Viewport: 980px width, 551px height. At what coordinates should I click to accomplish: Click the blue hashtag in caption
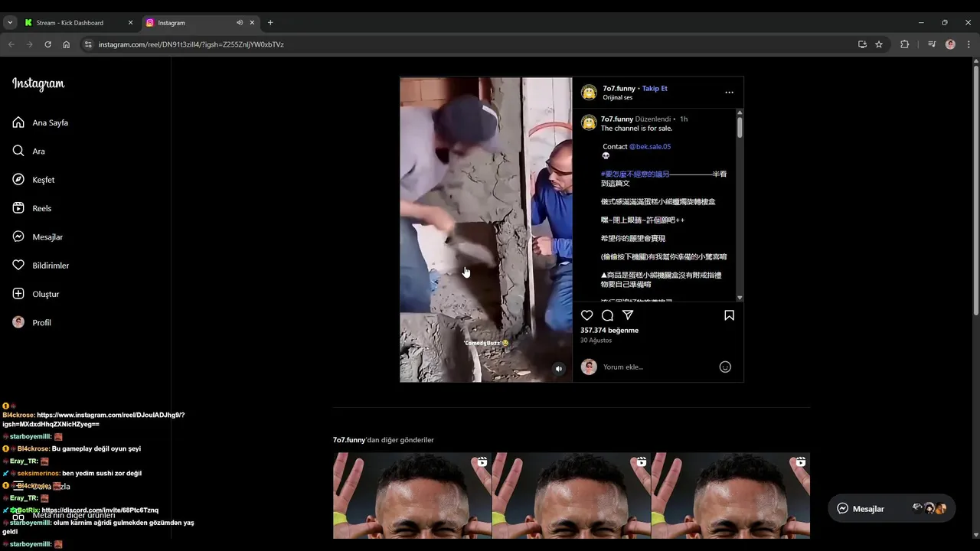(635, 174)
